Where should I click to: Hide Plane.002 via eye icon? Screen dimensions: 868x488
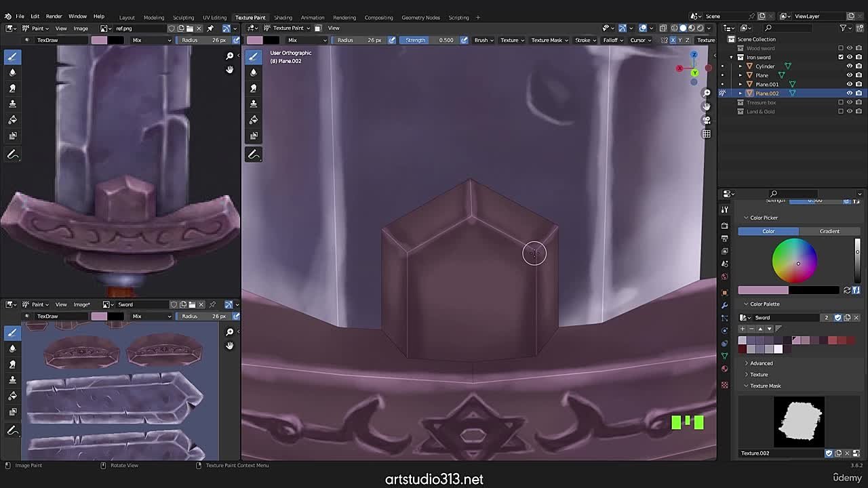[850, 93]
